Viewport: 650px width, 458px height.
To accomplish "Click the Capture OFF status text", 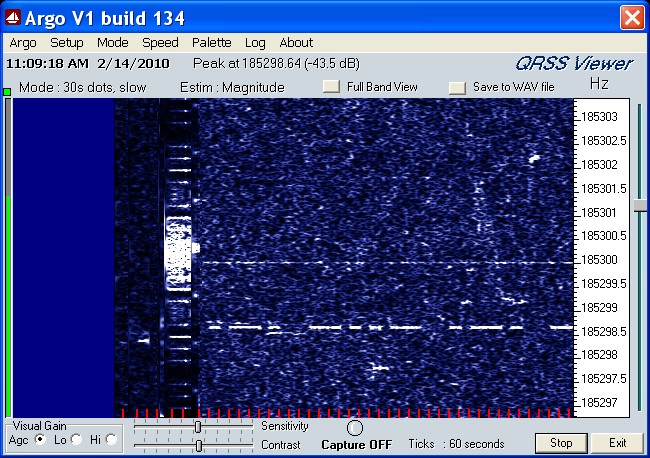I will [x=357, y=445].
